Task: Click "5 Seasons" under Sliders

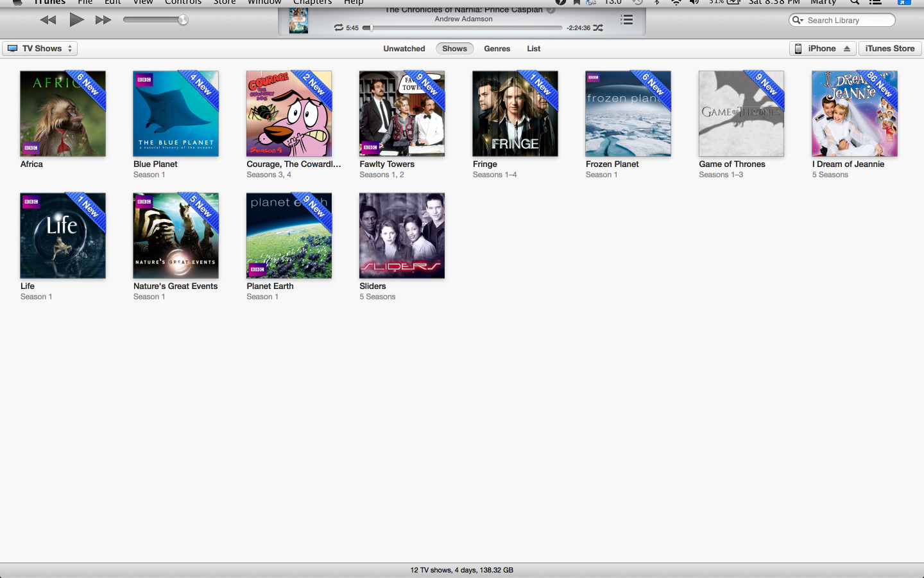Action: point(377,297)
